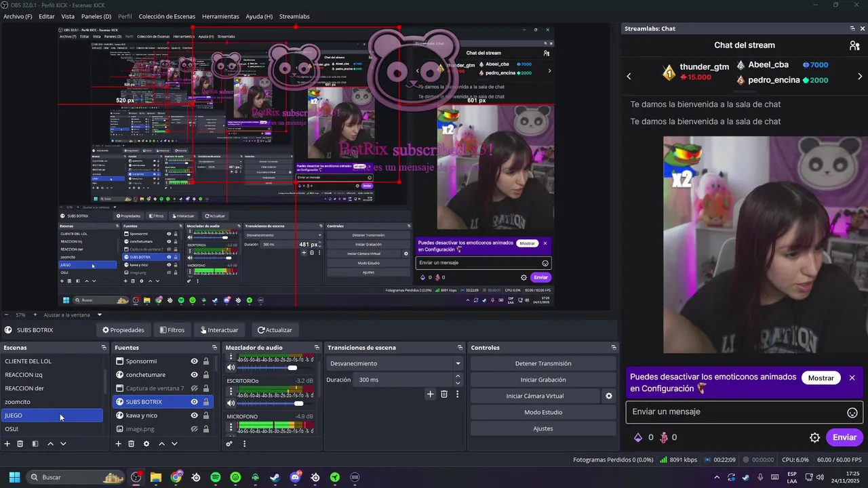Open advanced audio properties gears icon

pyautogui.click(x=229, y=444)
